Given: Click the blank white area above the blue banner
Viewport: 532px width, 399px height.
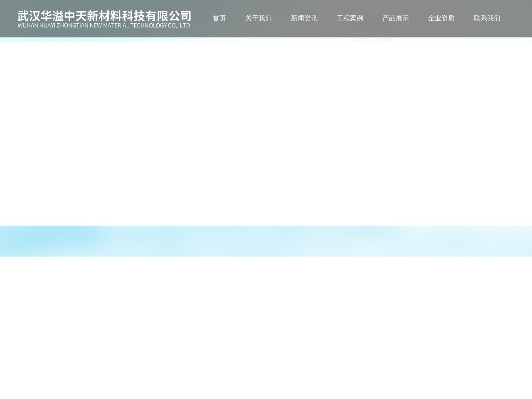Looking at the screenshot, I should [266, 133].
